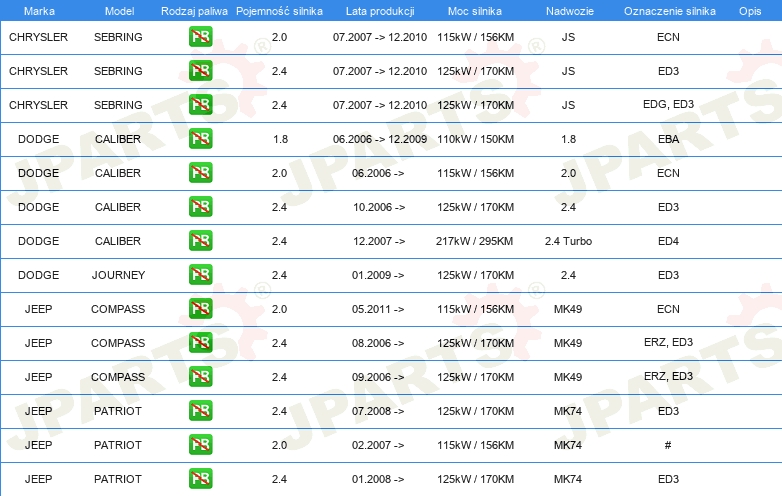The width and height of the screenshot is (782, 496).
Task: Select the 06.2006 -> 12.2009 production years cell
Action: 380,139
